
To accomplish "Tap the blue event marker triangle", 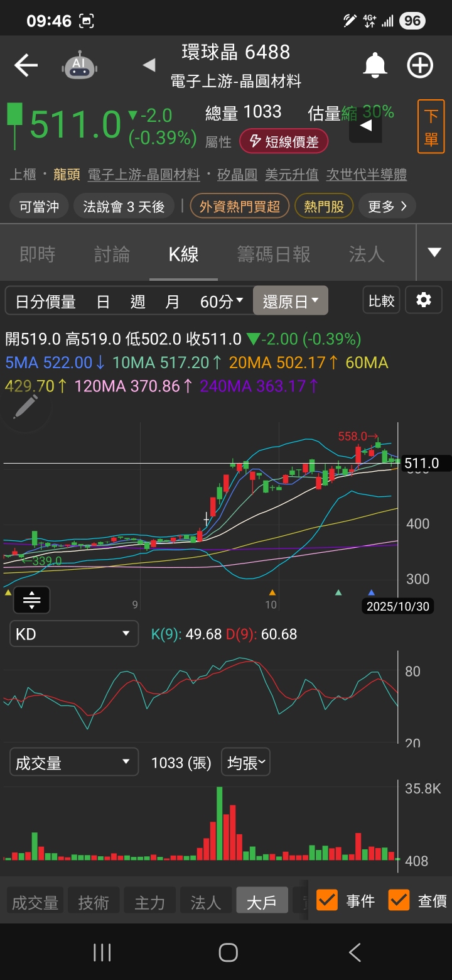I will pyautogui.click(x=371, y=592).
